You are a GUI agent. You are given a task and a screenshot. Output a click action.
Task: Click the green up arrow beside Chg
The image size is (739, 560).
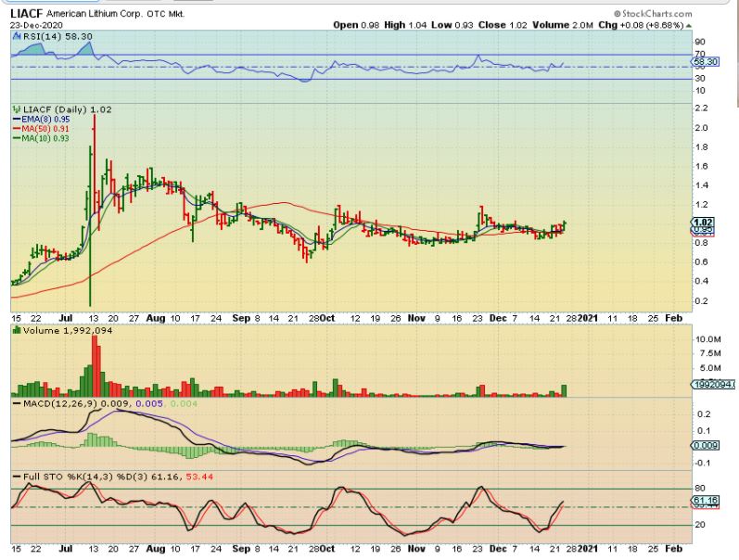[x=689, y=25]
